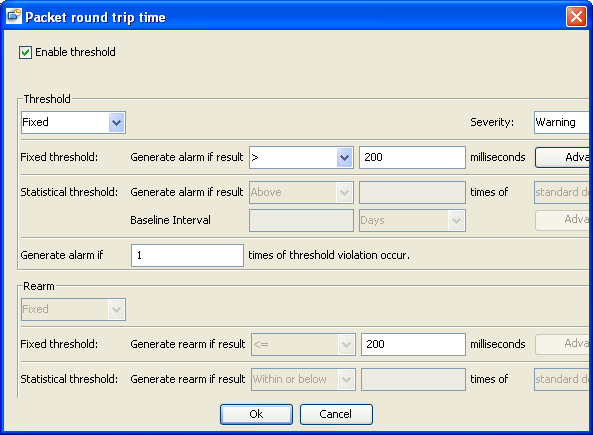The image size is (593, 435).
Task: Expand the fixed threshold operator dropdown
Action: tap(301, 157)
